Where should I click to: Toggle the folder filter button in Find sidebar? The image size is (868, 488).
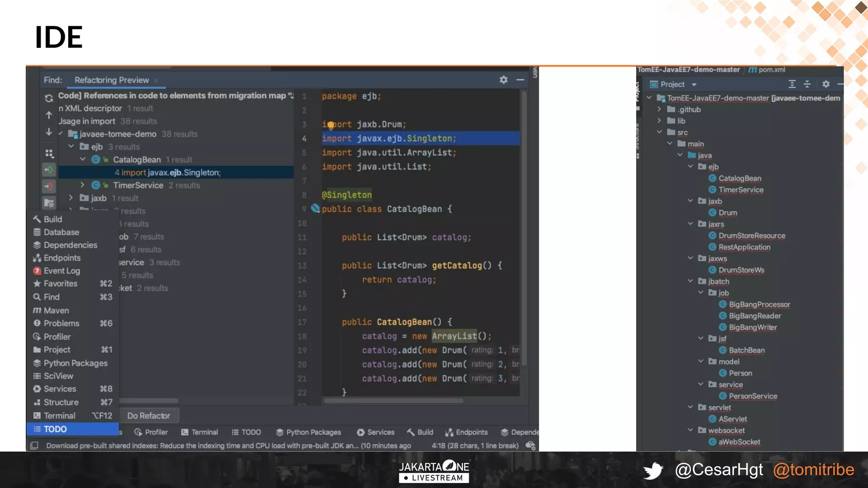(49, 203)
